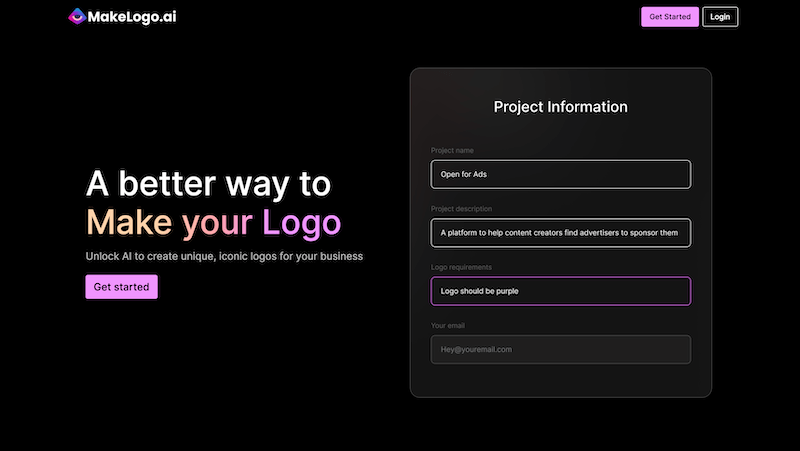Click the 'Hey@youremail.com' placeholder text
800x451 pixels.
[477, 349]
